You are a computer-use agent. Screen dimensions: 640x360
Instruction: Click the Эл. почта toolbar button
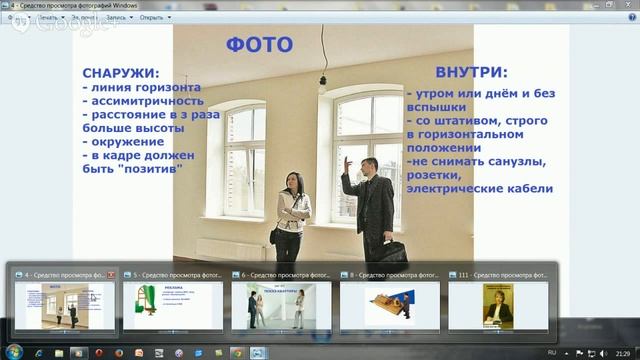pyautogui.click(x=84, y=18)
